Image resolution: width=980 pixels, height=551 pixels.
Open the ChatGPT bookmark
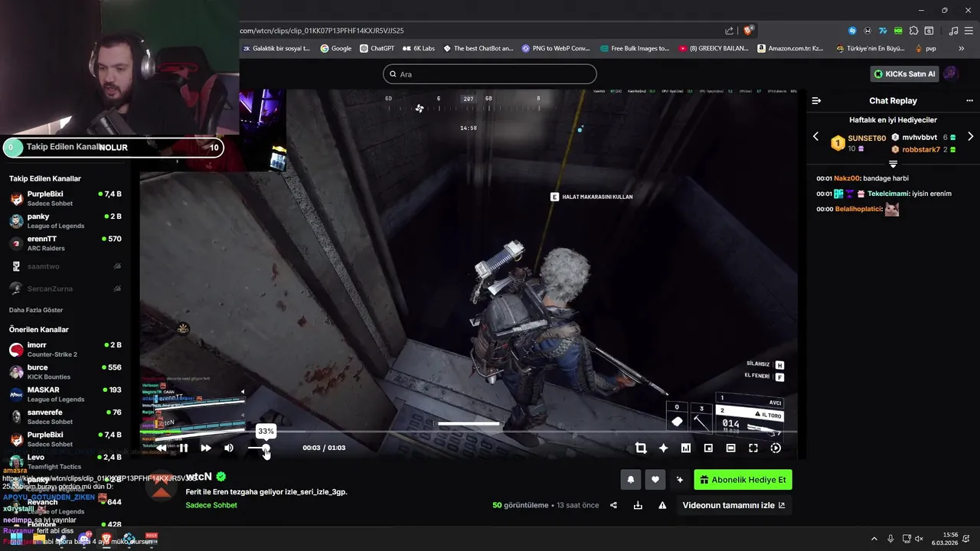(x=377, y=48)
